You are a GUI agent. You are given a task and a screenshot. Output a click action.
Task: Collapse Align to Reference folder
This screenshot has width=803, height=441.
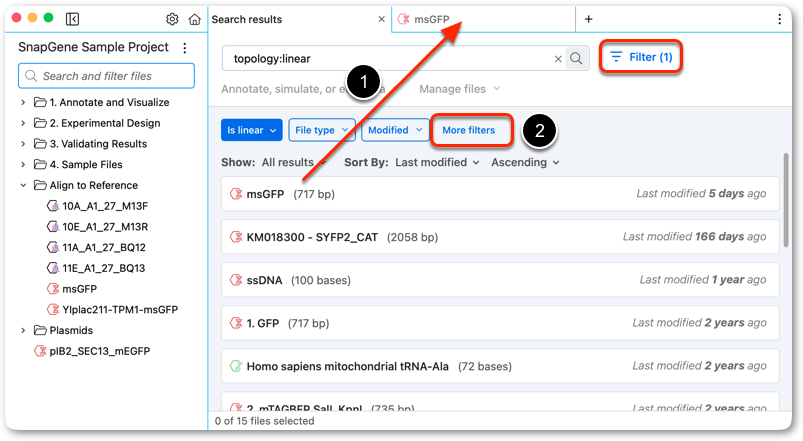23,185
